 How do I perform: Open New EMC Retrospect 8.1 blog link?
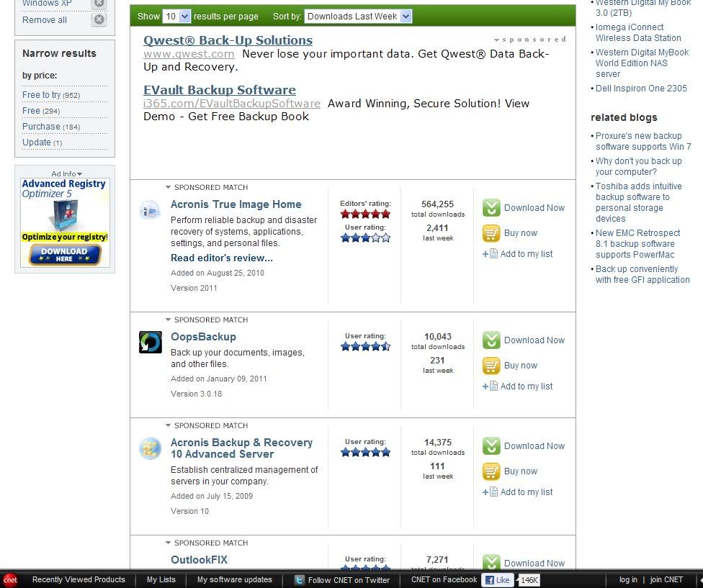[637, 243]
